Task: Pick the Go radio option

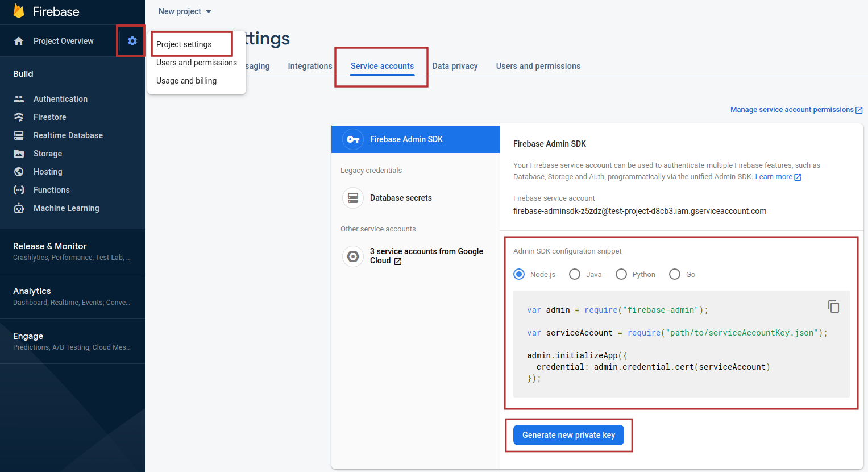Action: (x=675, y=274)
